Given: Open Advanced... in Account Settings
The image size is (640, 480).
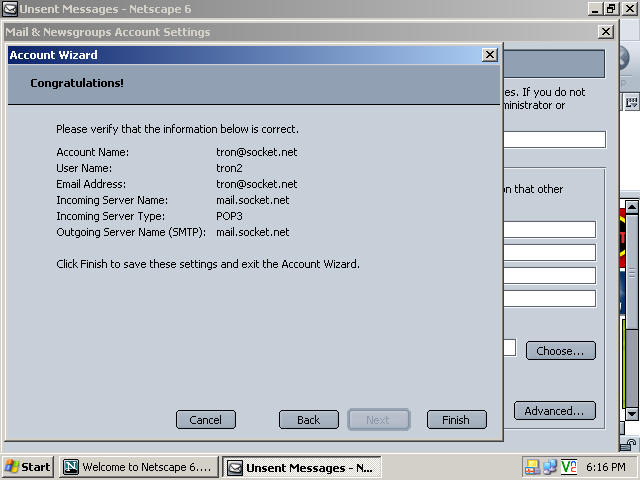Looking at the screenshot, I should coord(555,411).
